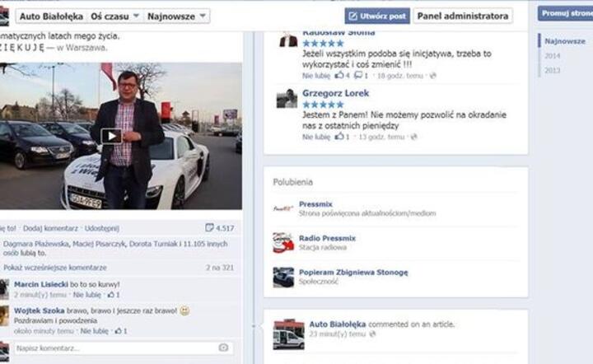Click the 2 na 321 comment count

click(219, 268)
